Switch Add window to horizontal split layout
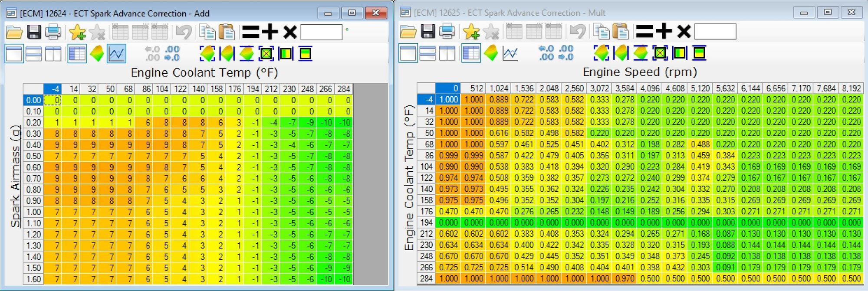868x291 pixels. point(34,54)
